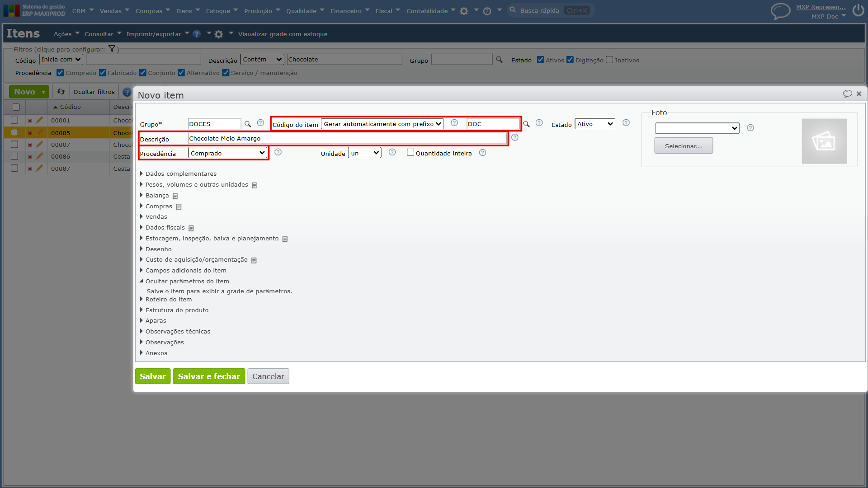Open the Estoque menu in top bar
Screen dimensions: 868x488
click(x=222, y=11)
